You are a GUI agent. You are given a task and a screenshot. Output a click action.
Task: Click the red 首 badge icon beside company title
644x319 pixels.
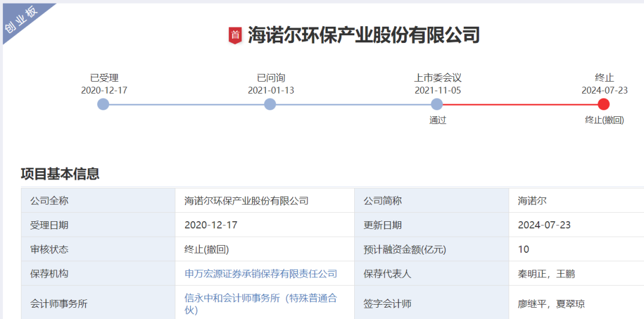point(235,35)
